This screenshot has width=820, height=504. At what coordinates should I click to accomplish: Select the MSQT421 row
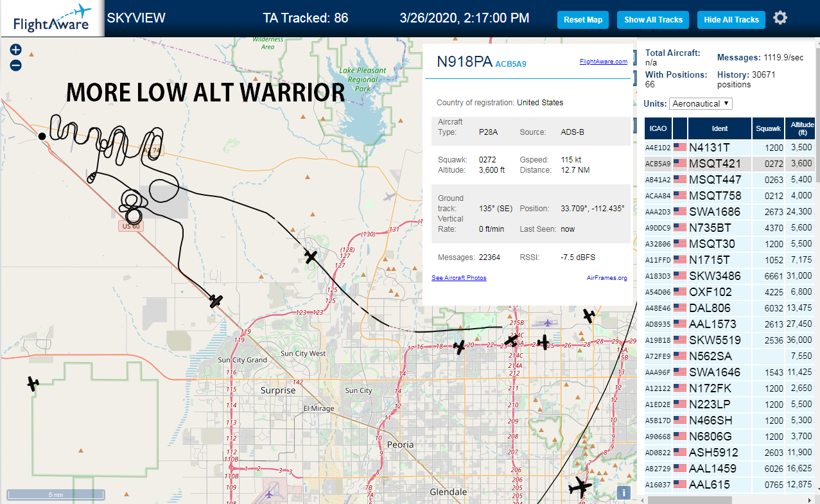point(730,164)
